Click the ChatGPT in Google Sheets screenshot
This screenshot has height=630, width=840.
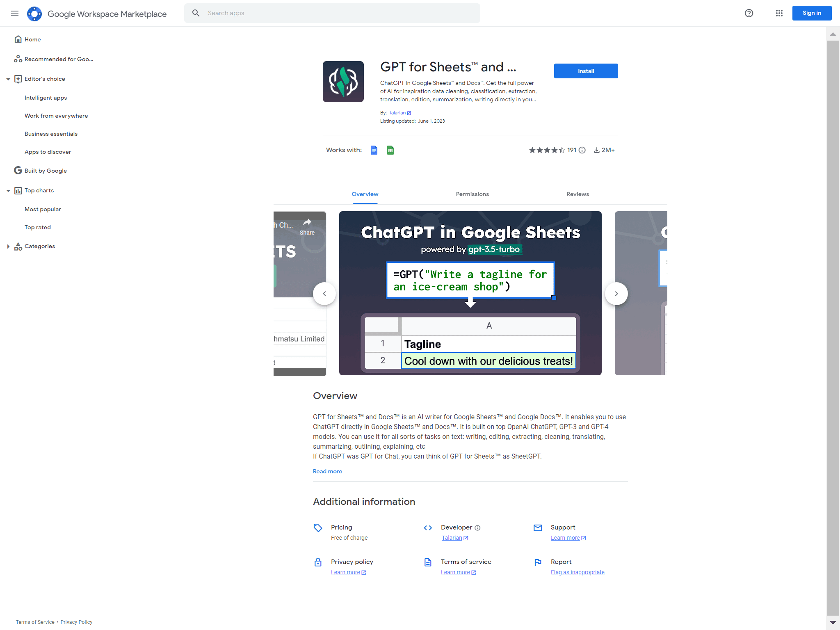(x=470, y=293)
